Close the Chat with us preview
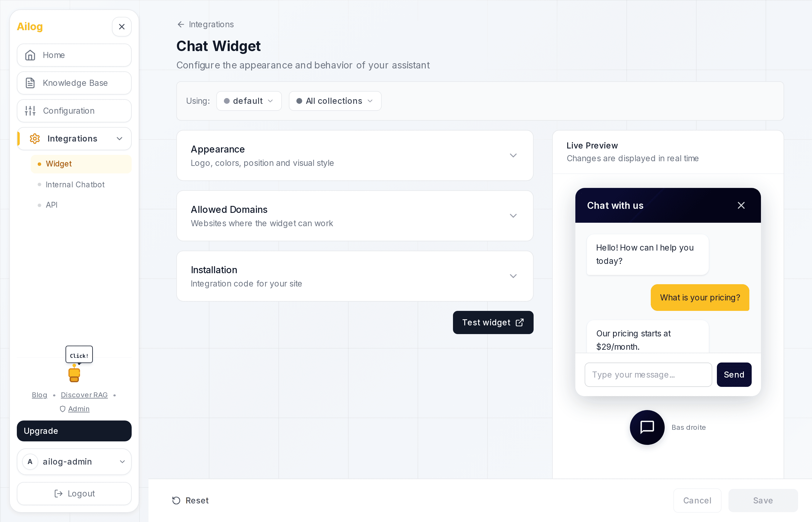The width and height of the screenshot is (812, 522). (x=741, y=205)
